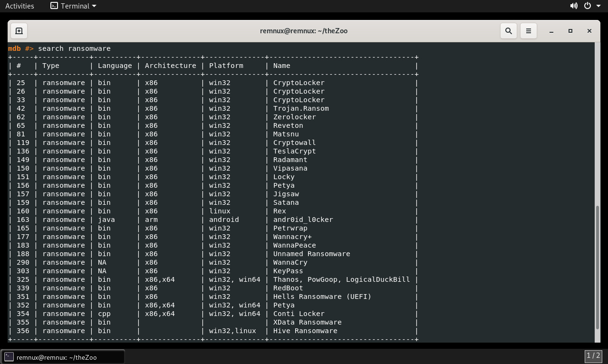
Task: Click the Conti Locker row name
Action: [299, 314]
